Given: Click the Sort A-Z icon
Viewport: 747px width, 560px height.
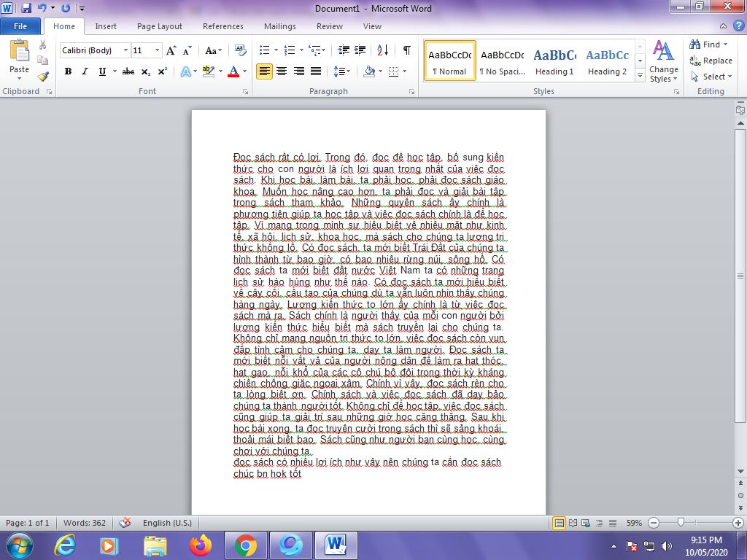Looking at the screenshot, I should coord(382,50).
